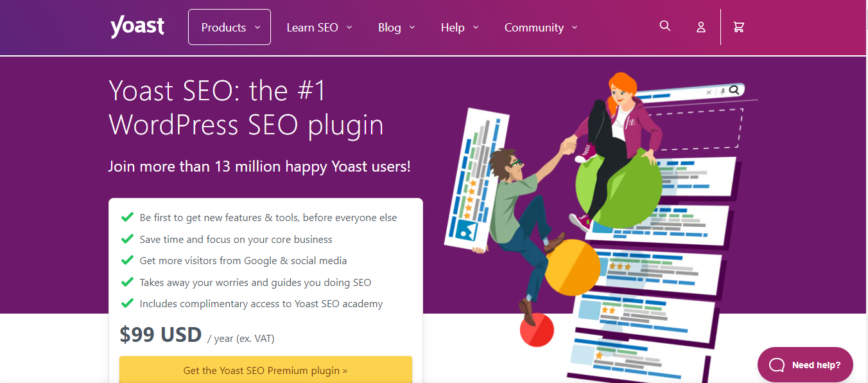Click the 'Yoast SEO: the #1 WordPress SEO plugin' heading
Screen dimensions: 868x383
point(247,107)
